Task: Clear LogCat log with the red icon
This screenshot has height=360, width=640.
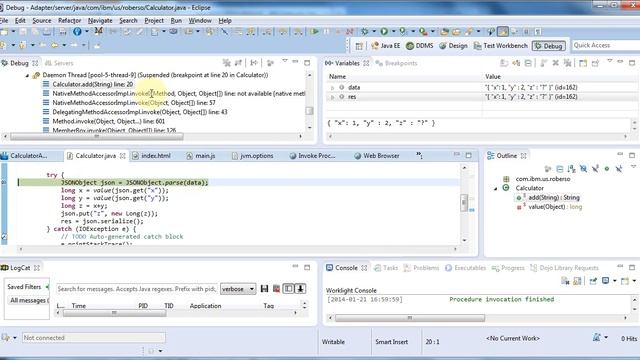Action: (276, 289)
